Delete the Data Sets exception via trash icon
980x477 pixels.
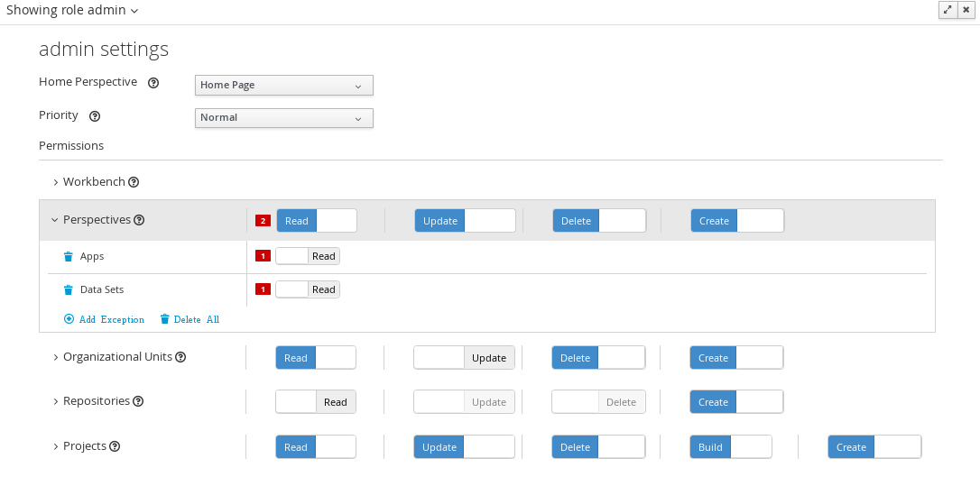tap(68, 290)
